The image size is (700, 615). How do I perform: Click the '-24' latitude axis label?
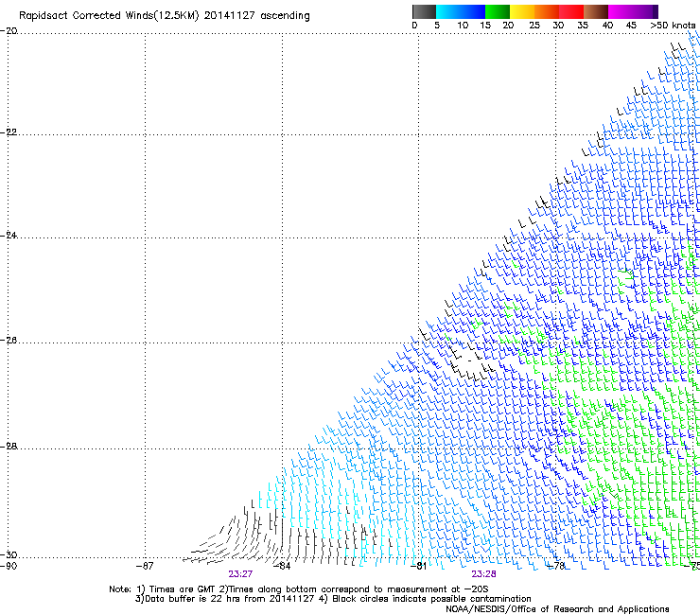pos(9,235)
